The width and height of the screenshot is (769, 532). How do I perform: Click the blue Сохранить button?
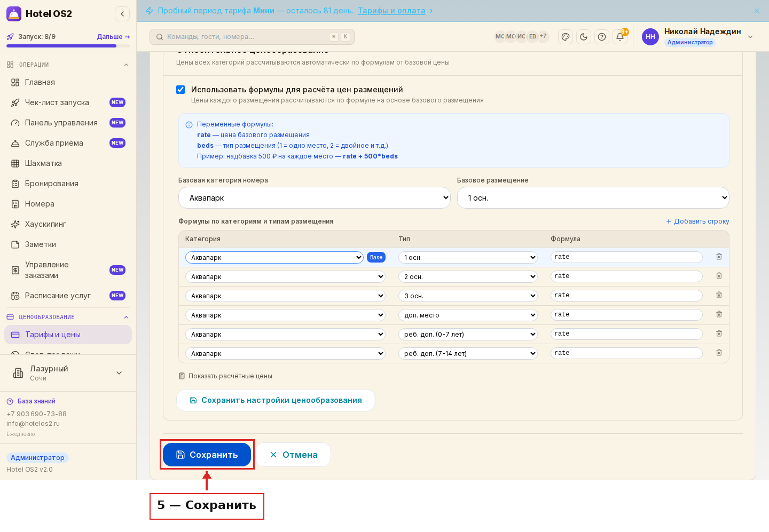click(x=207, y=455)
